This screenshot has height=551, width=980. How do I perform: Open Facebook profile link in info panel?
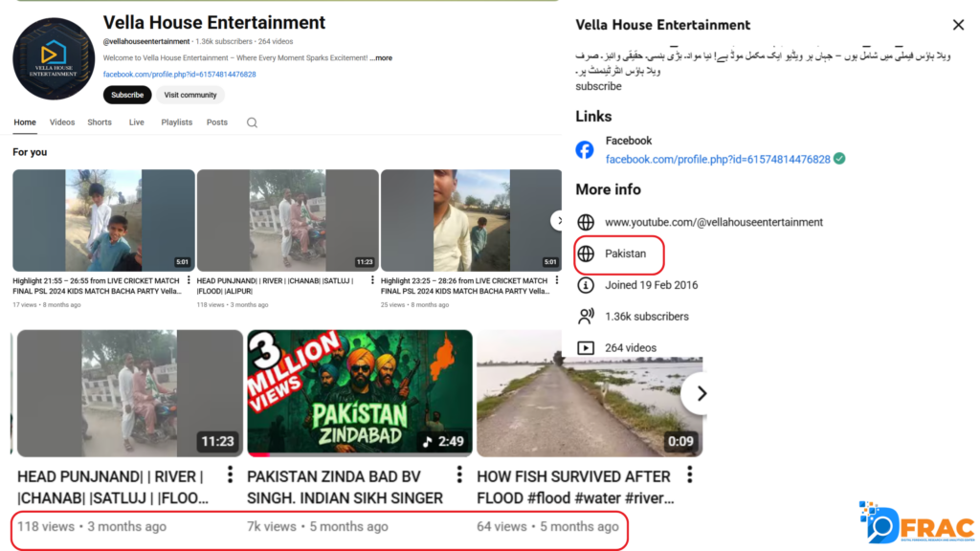tap(718, 160)
